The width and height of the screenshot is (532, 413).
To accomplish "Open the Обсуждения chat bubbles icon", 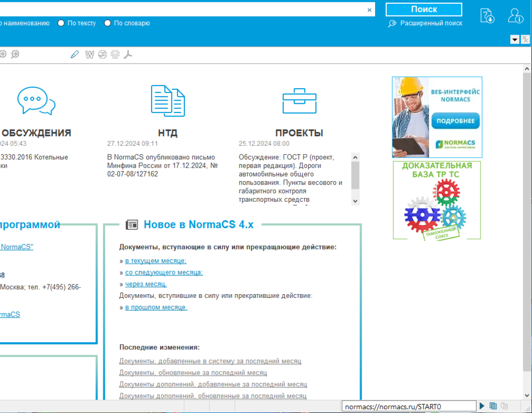I will [x=37, y=101].
